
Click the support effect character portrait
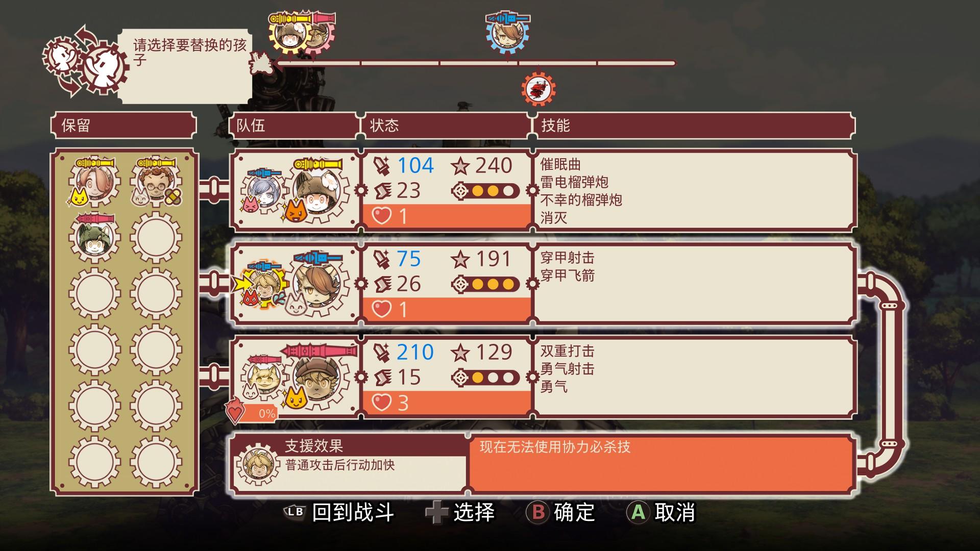coord(258,463)
